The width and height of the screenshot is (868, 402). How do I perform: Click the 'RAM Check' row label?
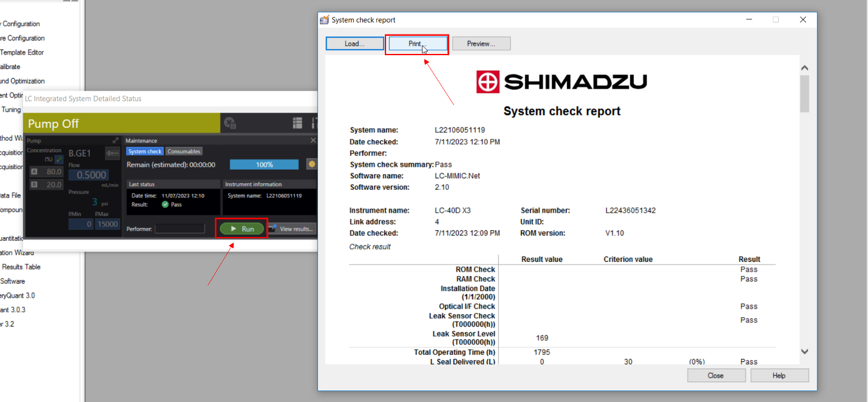(476, 280)
